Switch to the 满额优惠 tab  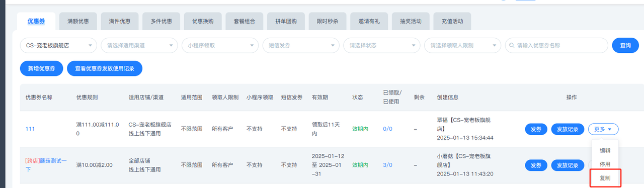[x=78, y=21]
